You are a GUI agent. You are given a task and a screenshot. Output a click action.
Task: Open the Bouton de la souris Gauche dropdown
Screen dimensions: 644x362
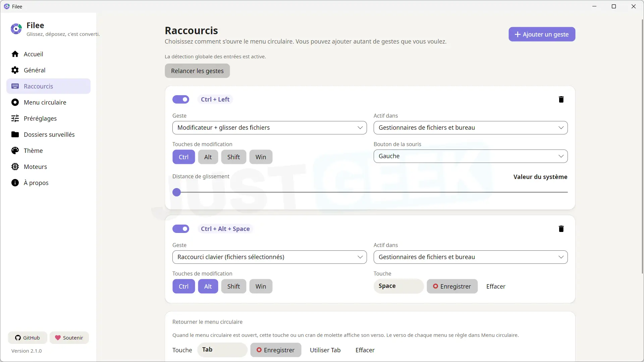471,156
